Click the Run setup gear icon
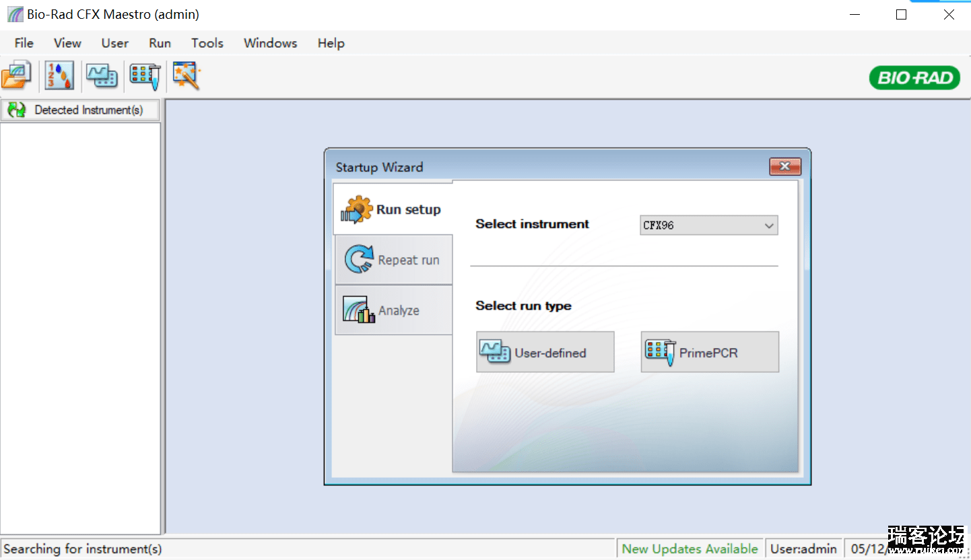 click(357, 210)
